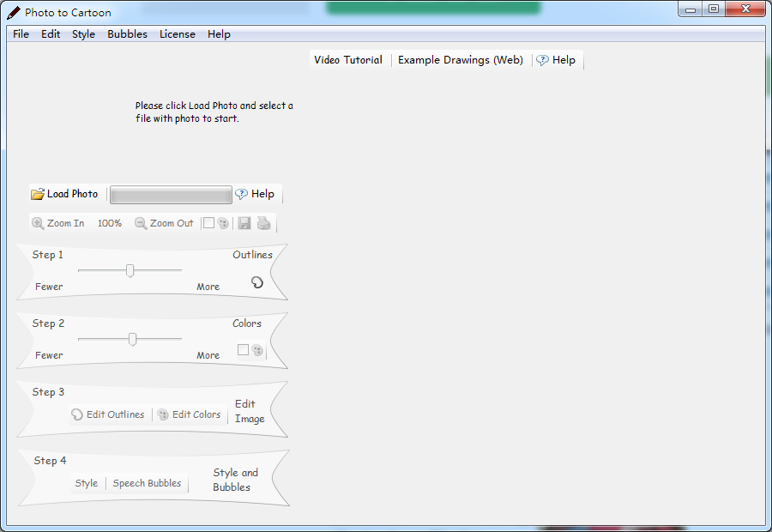Minimize the Photo to Cartoon window
The image size is (772, 532).
coord(691,9)
